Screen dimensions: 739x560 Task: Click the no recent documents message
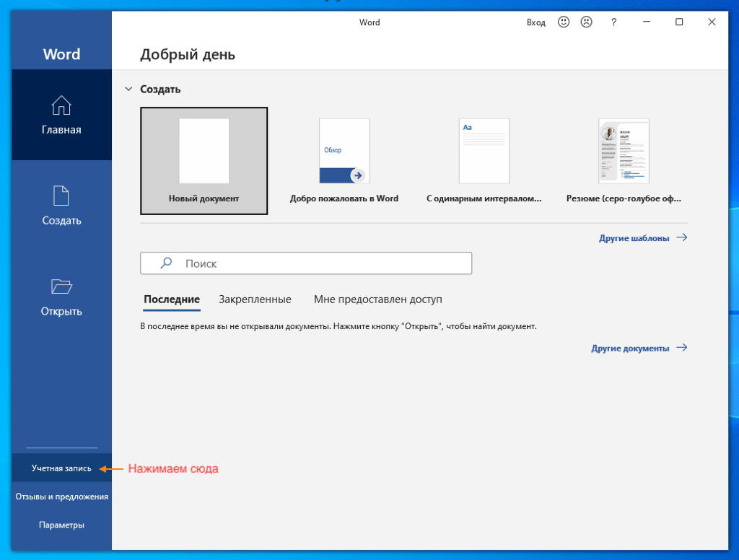338,326
